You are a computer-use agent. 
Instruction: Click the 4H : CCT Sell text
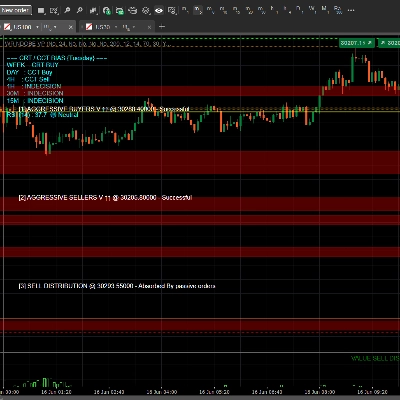click(28, 79)
